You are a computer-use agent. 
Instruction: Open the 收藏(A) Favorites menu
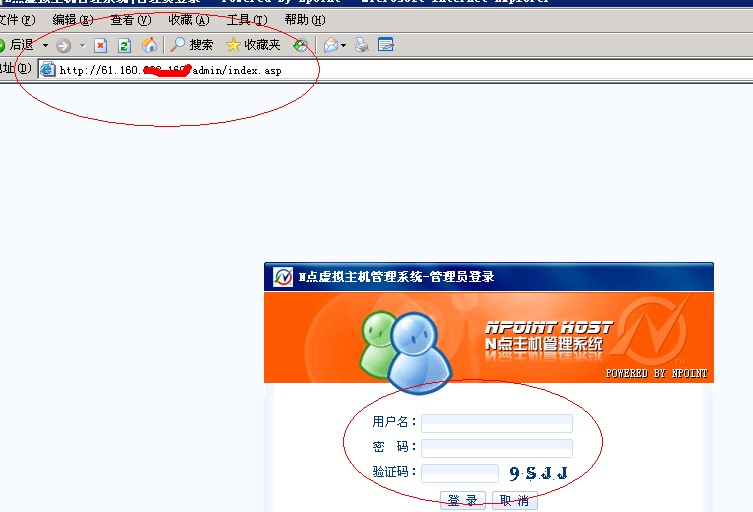coord(189,20)
